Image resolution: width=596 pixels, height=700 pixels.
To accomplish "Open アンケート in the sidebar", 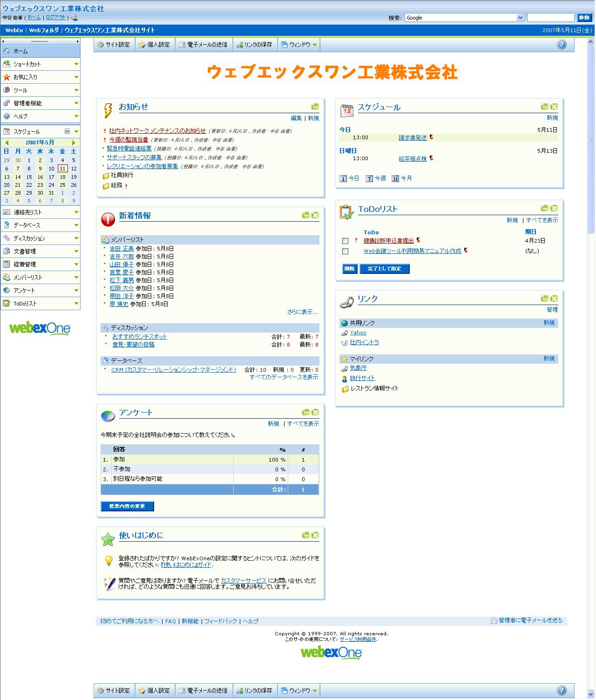I will click(40, 291).
